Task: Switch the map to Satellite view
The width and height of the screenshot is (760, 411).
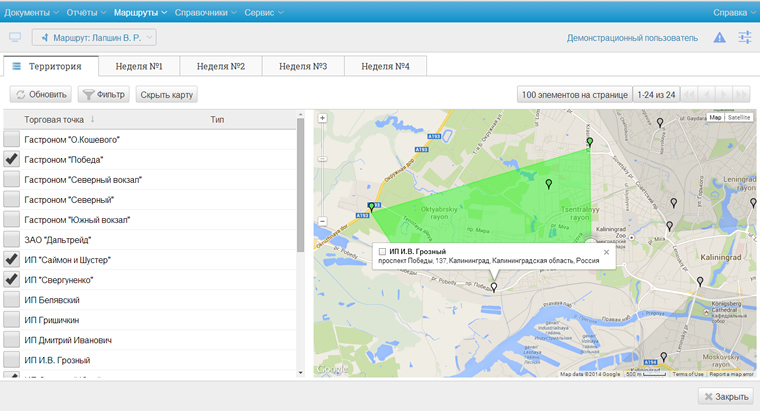Action: [x=739, y=117]
